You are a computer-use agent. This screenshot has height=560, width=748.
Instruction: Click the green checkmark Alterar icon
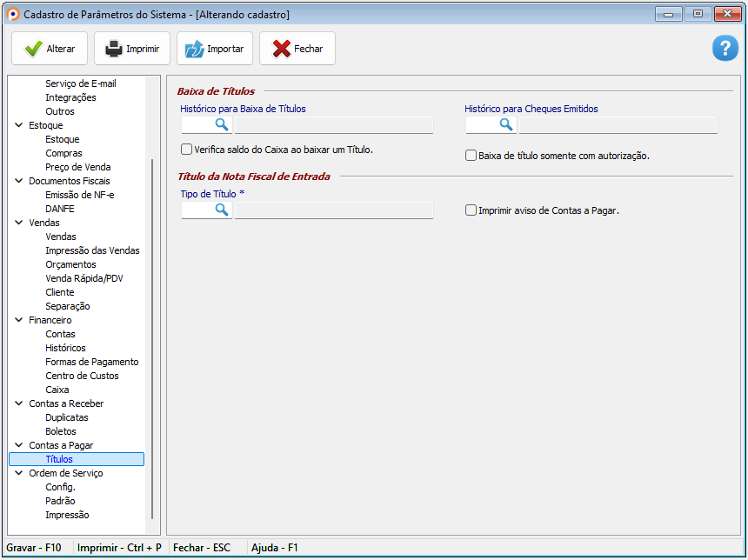[34, 49]
